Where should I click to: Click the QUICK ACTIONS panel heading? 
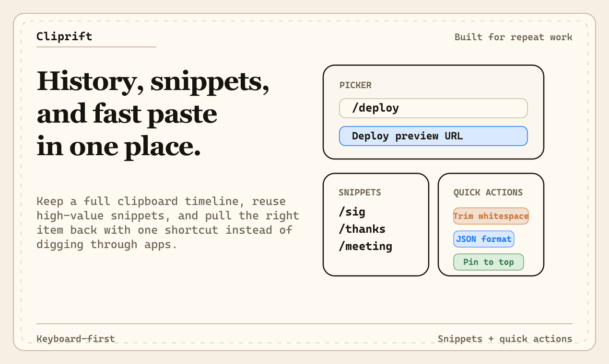coord(488,193)
